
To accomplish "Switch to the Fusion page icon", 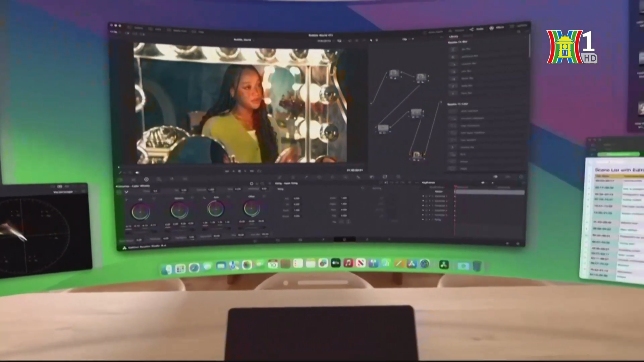I will pyautogui.click(x=323, y=240).
